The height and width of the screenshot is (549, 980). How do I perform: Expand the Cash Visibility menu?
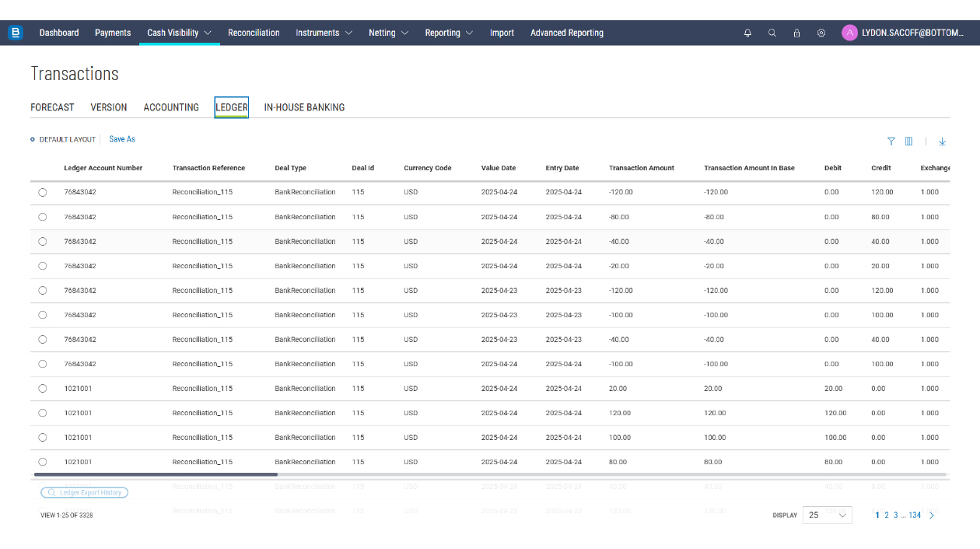pos(179,33)
